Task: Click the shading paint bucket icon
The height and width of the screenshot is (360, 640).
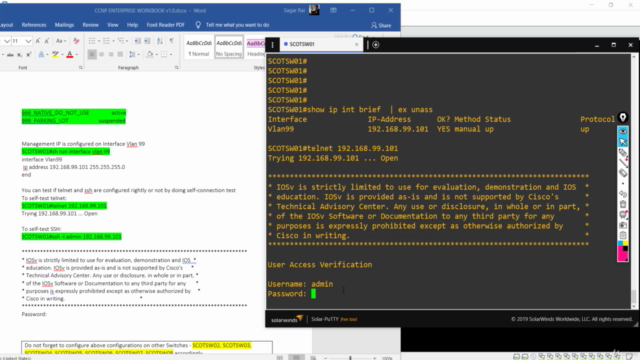Action: point(149,54)
